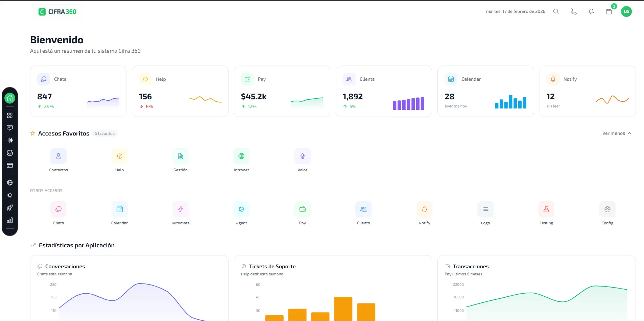Select the Chats summary card showing 847
Viewport: 644px width, 321px height.
pos(78,91)
